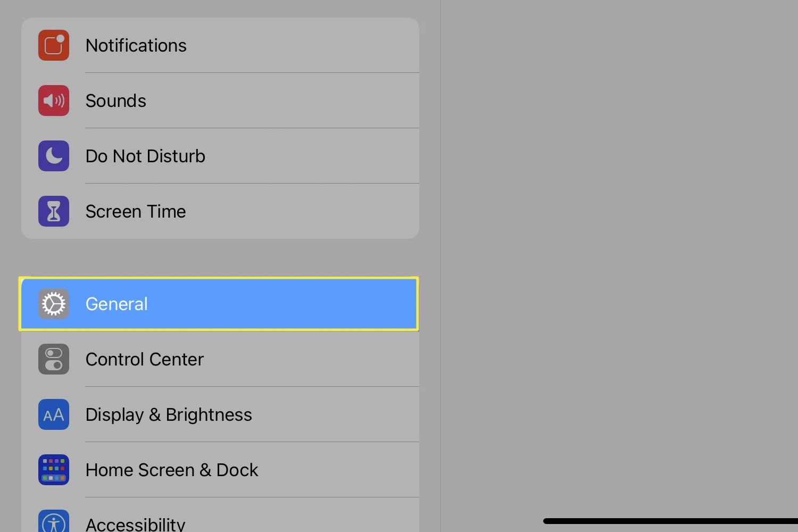This screenshot has width=798, height=532.
Task: Tap the Sounds speaker icon
Action: [54, 101]
